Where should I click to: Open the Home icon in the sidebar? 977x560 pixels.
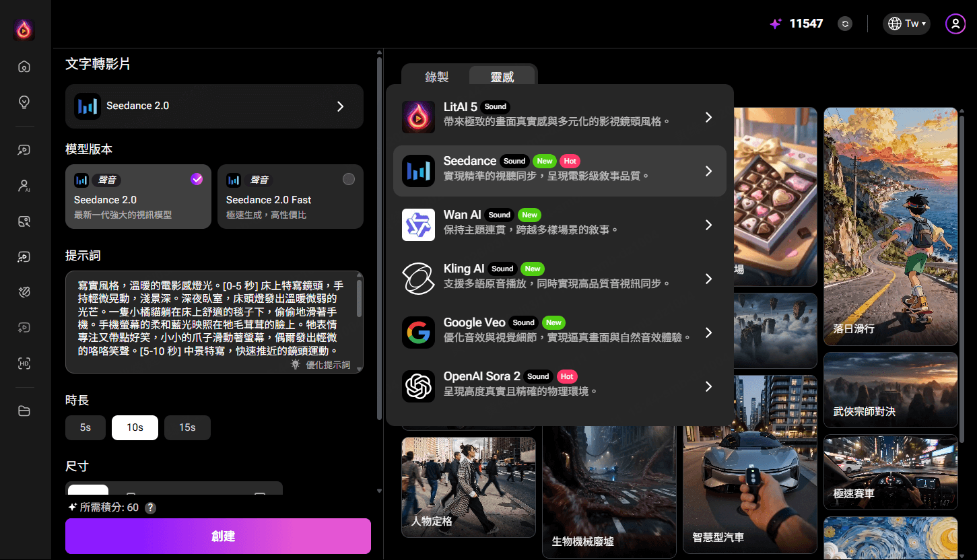(x=24, y=66)
